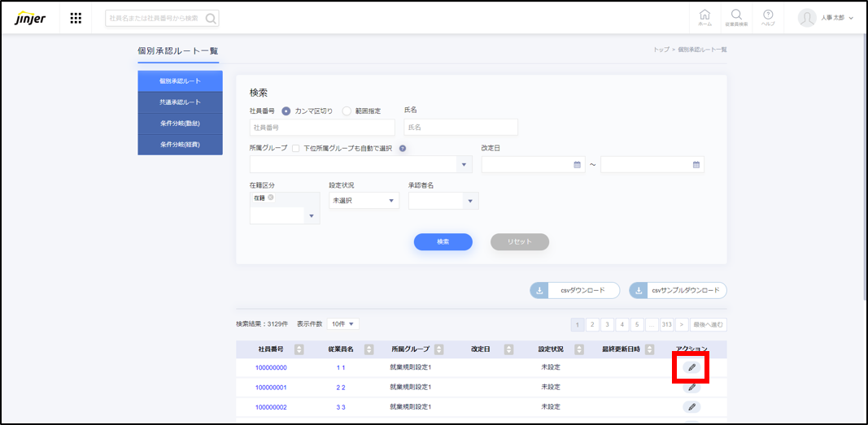Select カンマ区切り radio button
This screenshot has width=868, height=425.
click(x=286, y=111)
